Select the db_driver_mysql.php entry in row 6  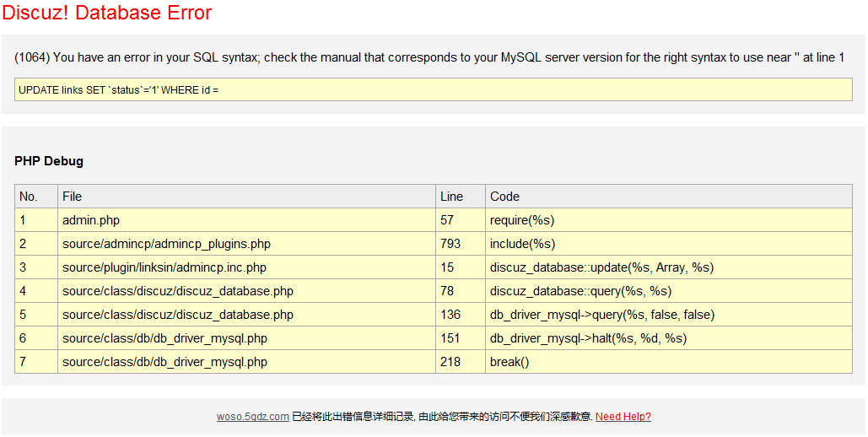[164, 338]
